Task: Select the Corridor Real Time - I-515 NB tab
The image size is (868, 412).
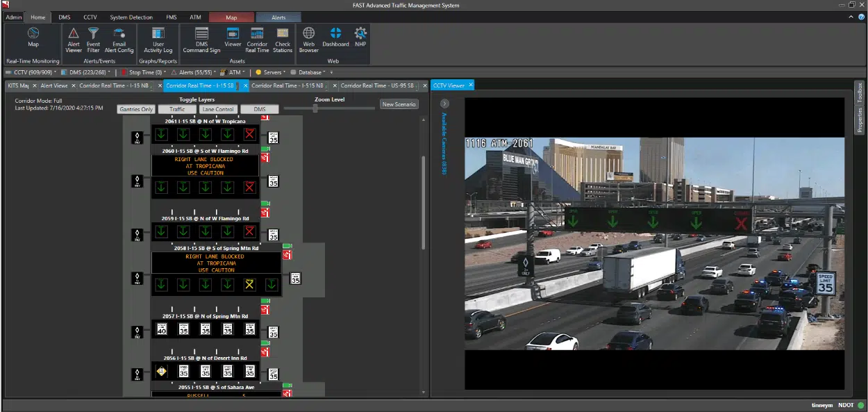Action: coord(287,85)
